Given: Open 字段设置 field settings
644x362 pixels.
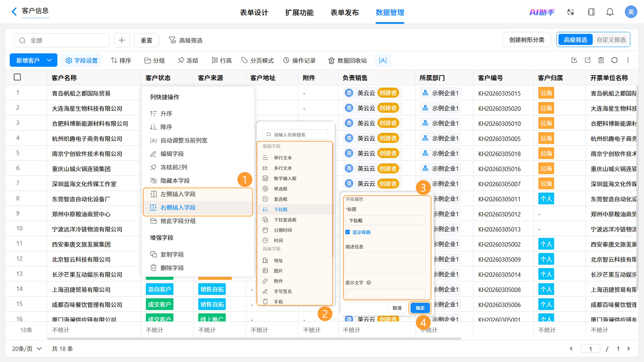Looking at the screenshot, I should tap(82, 60).
